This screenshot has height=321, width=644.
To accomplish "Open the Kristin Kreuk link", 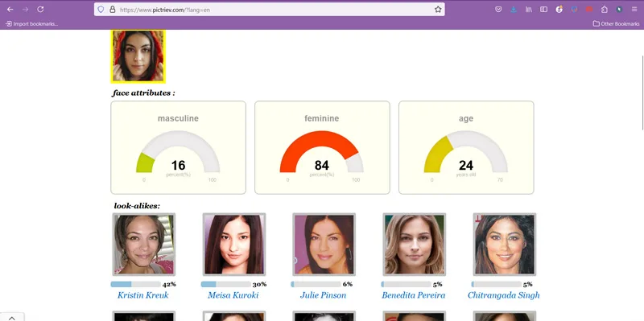I will click(143, 295).
